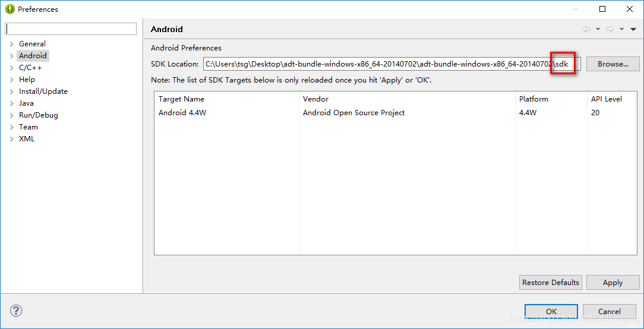The image size is (644, 329).
Task: Select Java preferences category
Action: pyautogui.click(x=26, y=103)
